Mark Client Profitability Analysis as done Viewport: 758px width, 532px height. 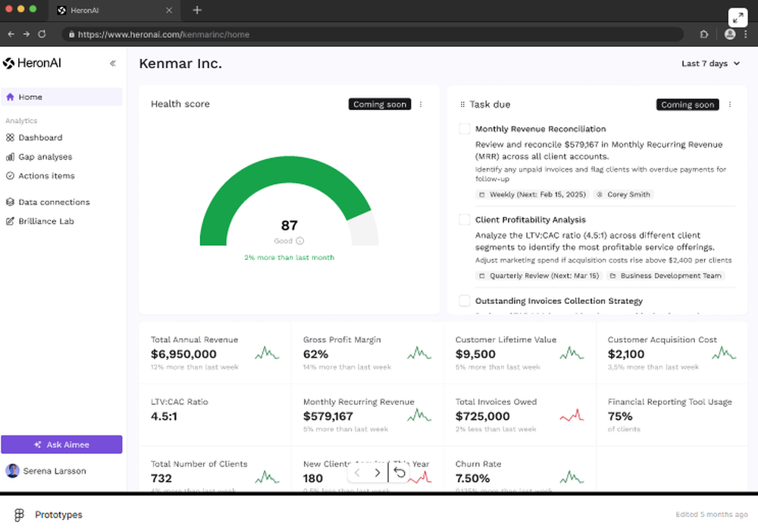(x=464, y=220)
